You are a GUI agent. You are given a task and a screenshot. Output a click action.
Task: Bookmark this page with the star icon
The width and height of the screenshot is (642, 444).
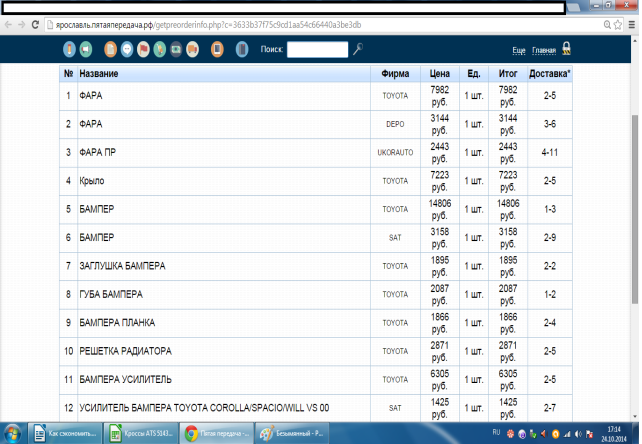[618, 25]
